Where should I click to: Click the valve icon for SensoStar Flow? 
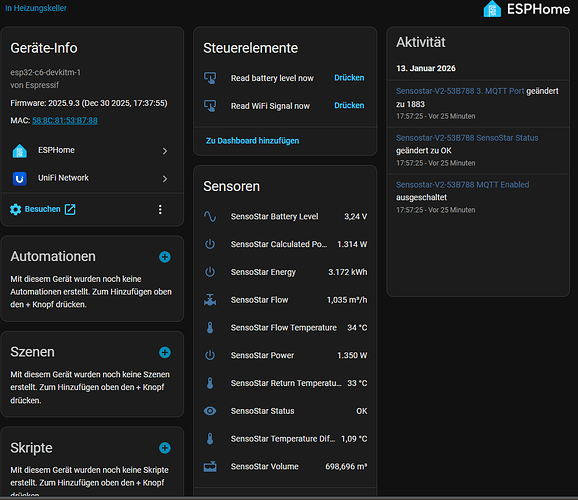(x=210, y=300)
